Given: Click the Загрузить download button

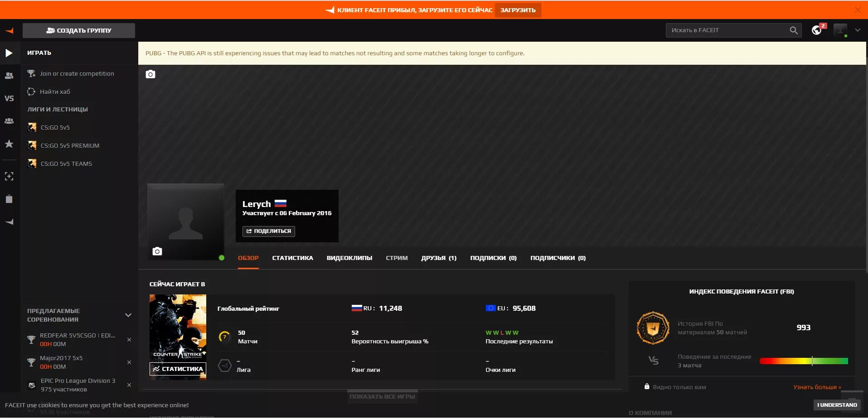Looking at the screenshot, I should (x=518, y=10).
